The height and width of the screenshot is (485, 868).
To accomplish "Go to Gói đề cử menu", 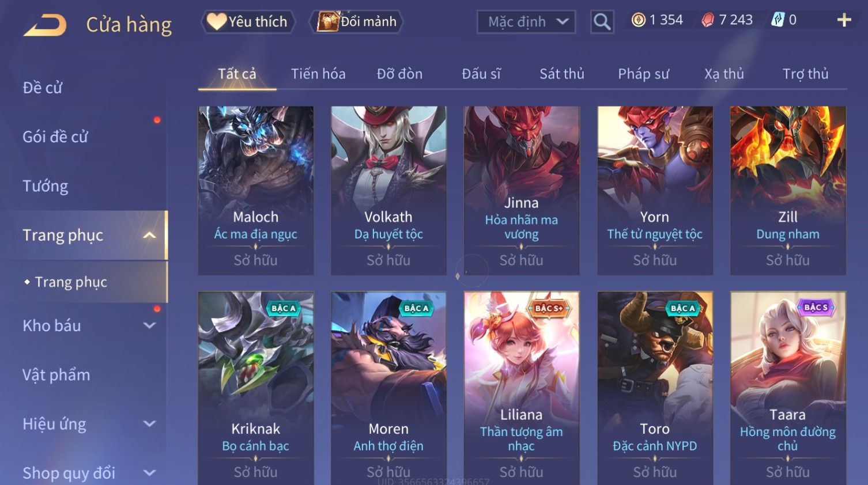I will coord(55,137).
